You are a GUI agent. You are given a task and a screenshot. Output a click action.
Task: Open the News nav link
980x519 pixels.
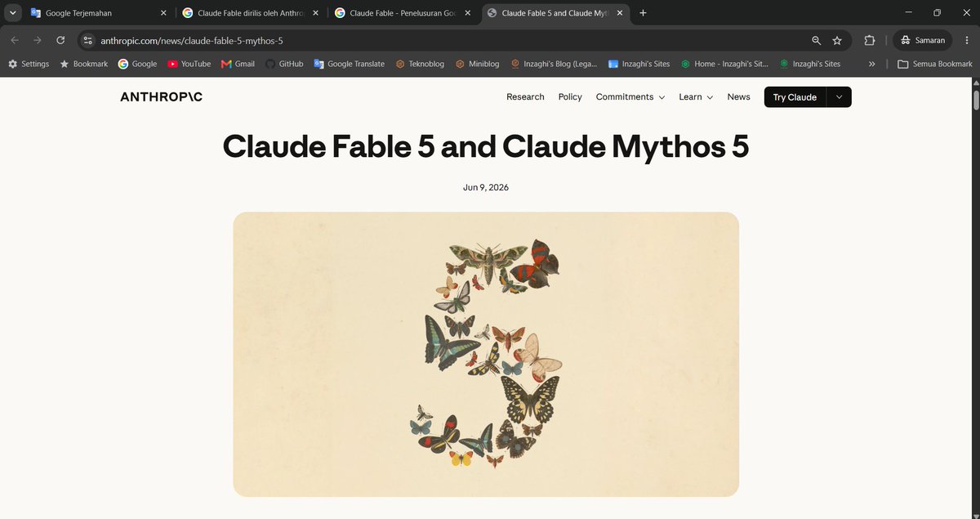click(x=738, y=96)
